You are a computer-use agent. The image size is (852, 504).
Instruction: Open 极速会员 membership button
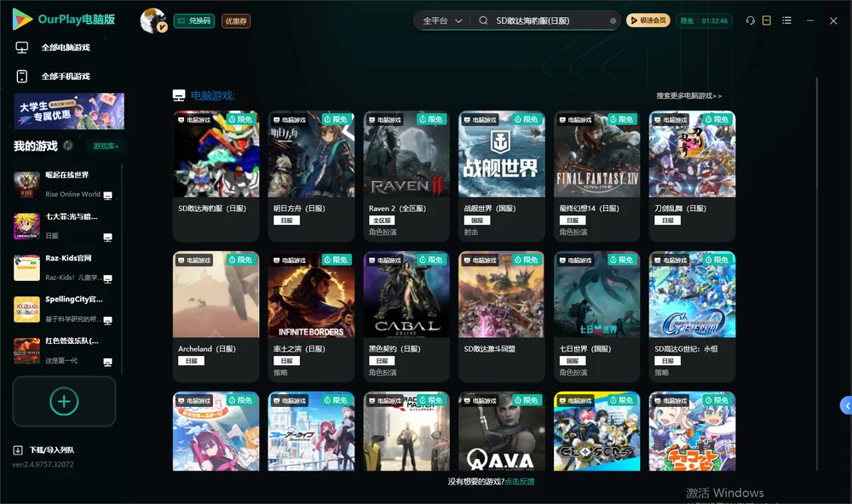coord(648,20)
